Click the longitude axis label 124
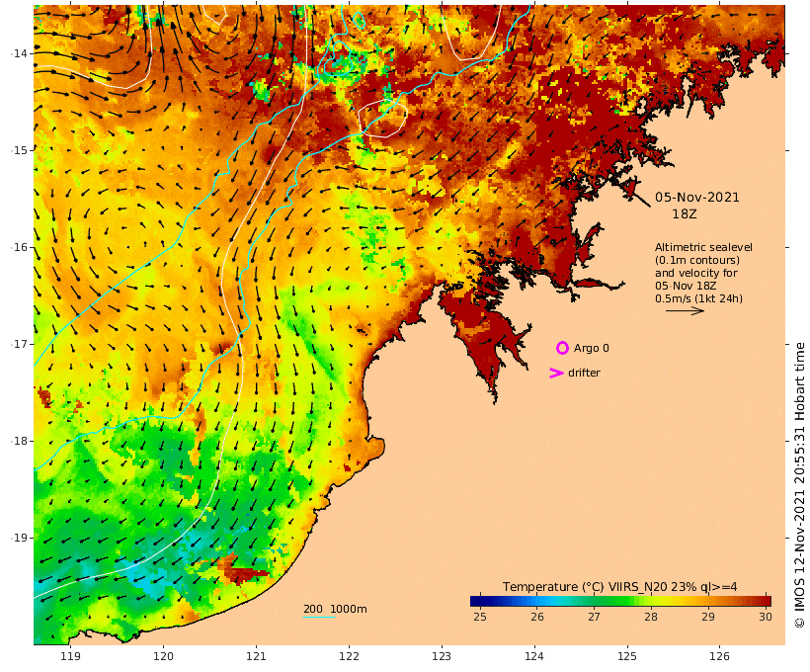Image resolution: width=810 pixels, height=672 pixels. [x=534, y=656]
